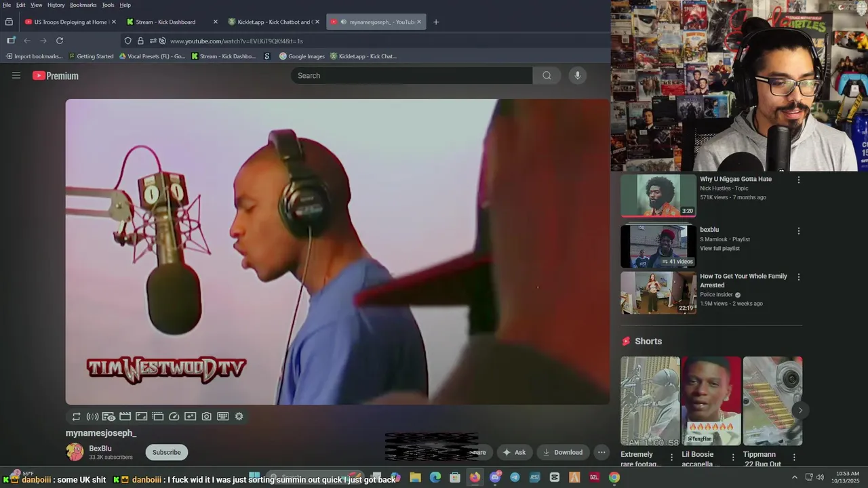Click the Import bookmarks button
The width and height of the screenshot is (868, 488).
(34, 56)
